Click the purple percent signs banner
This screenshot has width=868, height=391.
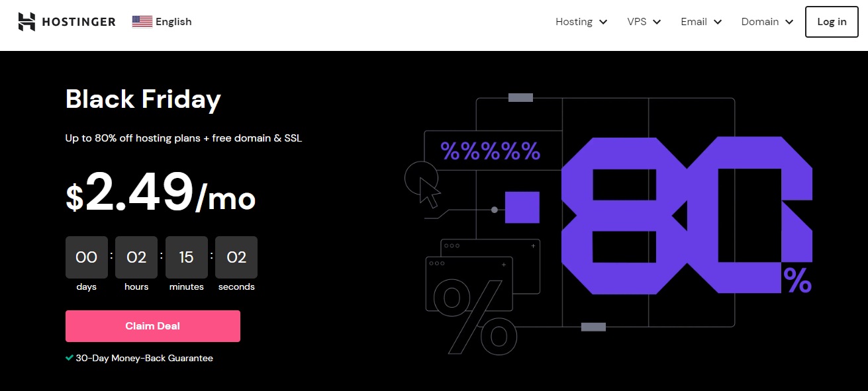491,152
